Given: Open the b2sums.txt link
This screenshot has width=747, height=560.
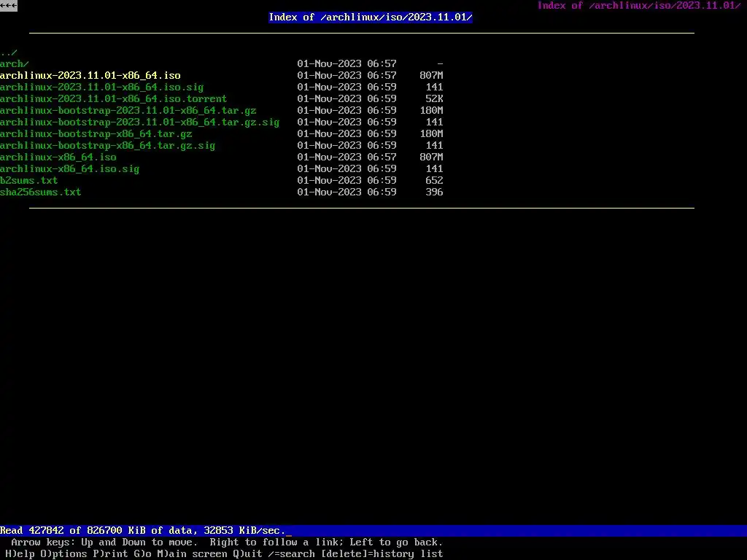Looking at the screenshot, I should (x=28, y=181).
